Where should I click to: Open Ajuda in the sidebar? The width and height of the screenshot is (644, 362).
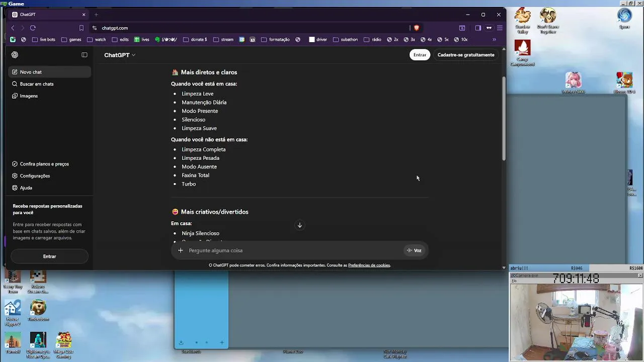click(49, 188)
